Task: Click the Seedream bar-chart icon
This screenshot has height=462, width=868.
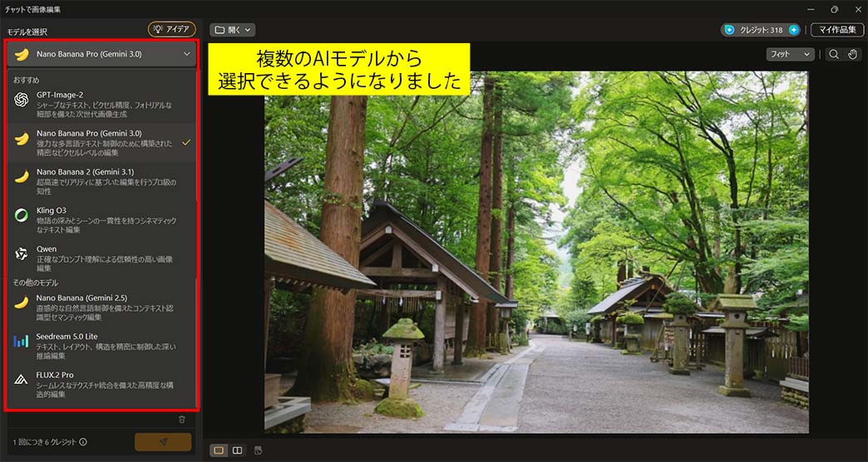Action: coord(21,341)
